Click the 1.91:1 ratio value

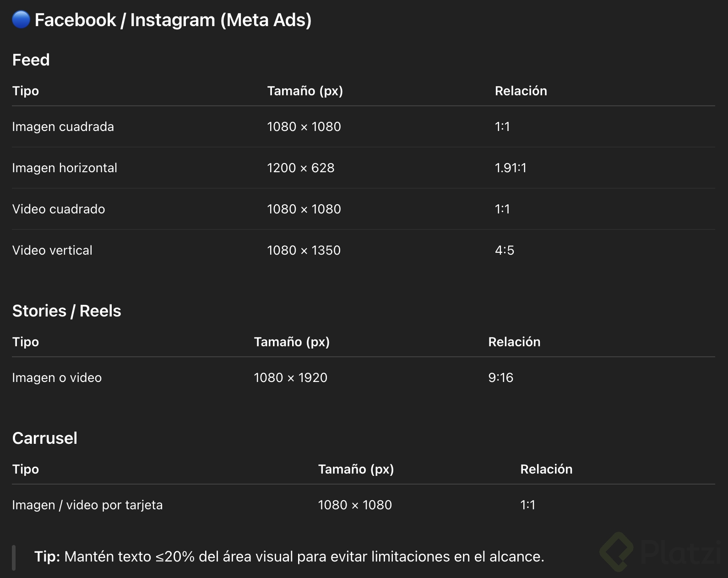511,168
